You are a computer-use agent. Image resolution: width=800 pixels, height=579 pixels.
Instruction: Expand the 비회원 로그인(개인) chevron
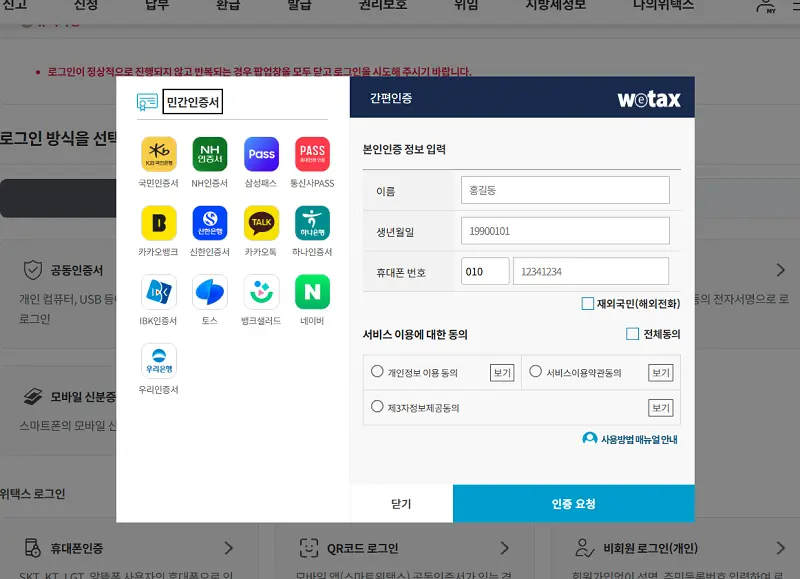[781, 548]
